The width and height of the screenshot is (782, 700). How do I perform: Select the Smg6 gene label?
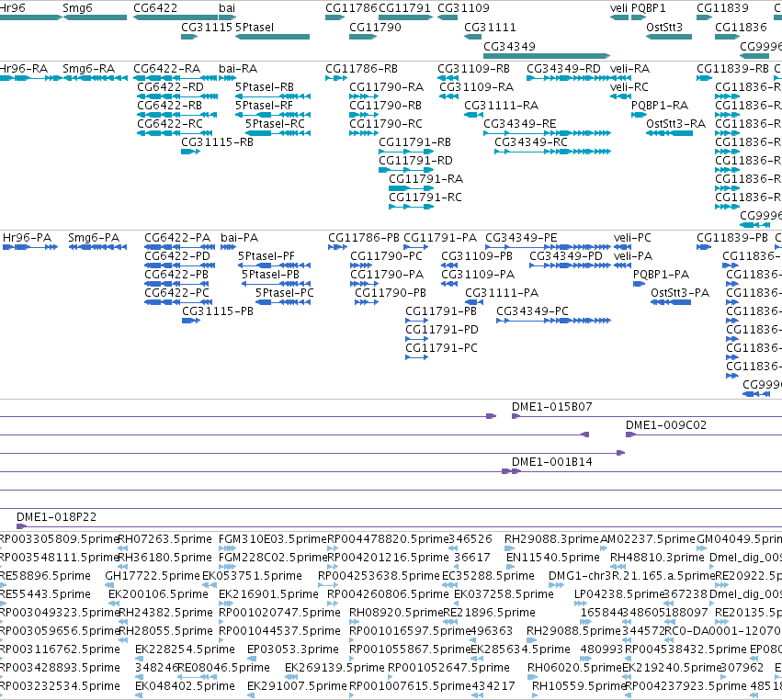point(77,8)
